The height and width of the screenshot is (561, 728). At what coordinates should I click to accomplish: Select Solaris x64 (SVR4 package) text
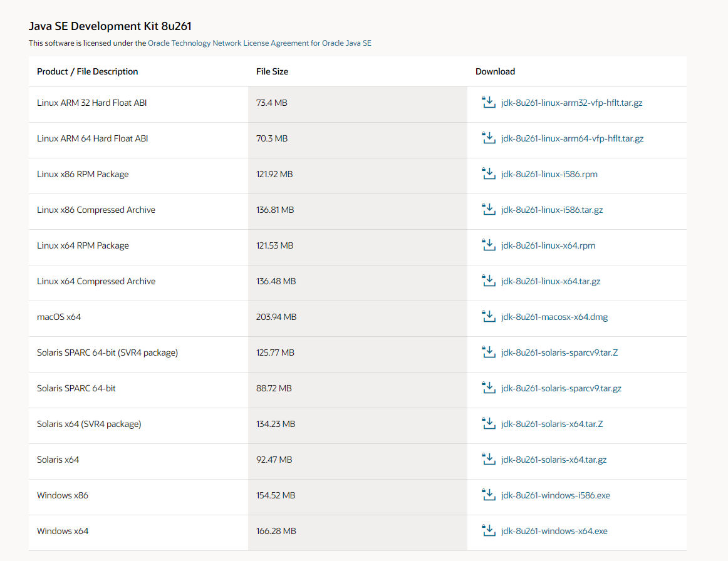(x=89, y=425)
